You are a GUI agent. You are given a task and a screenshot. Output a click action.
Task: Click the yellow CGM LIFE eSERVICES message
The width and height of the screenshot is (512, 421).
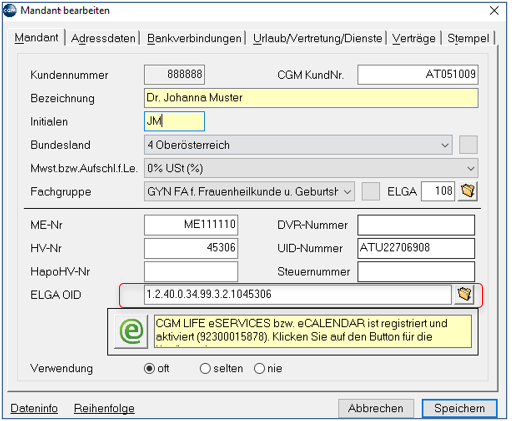tap(313, 331)
